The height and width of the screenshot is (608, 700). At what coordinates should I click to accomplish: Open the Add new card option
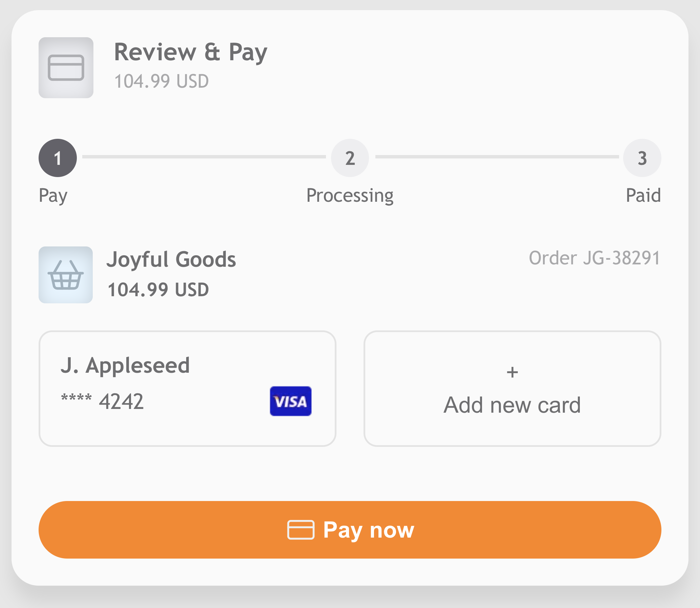(512, 389)
